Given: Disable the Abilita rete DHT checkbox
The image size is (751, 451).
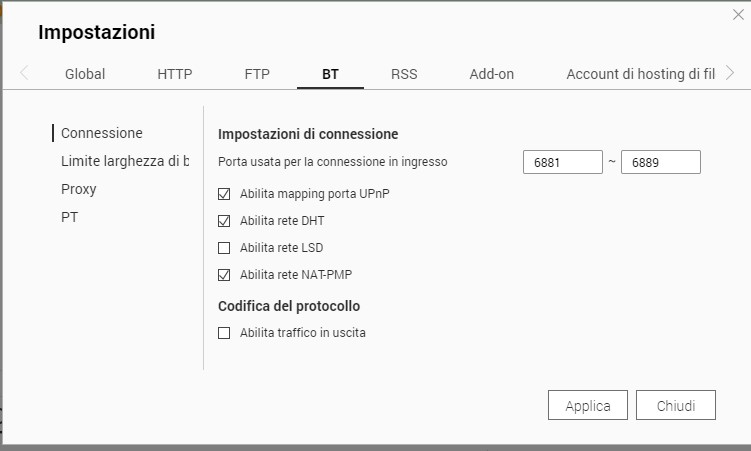Looking at the screenshot, I should 224,221.
